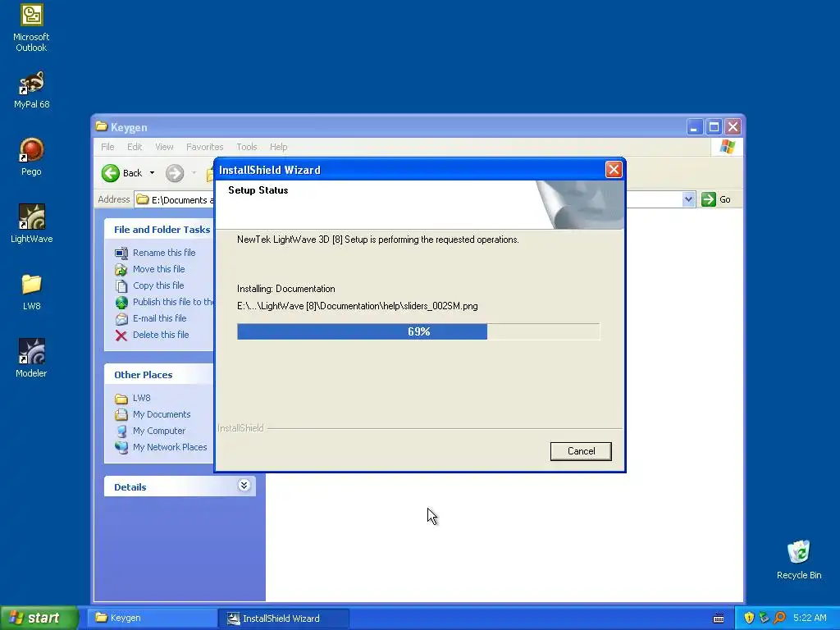Click the Rename this file link
The width and height of the screenshot is (840, 630).
pos(164,253)
